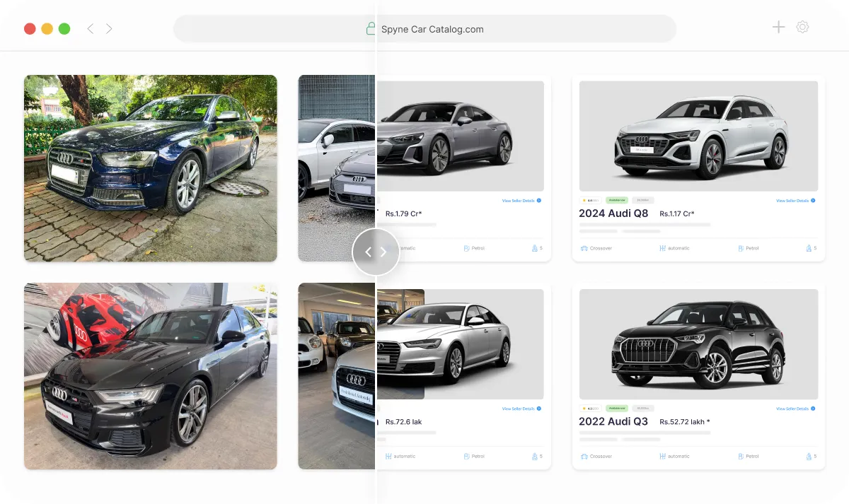Viewport: 849px width, 504px height.
Task: Click the browser back arrow
Action: [90, 29]
